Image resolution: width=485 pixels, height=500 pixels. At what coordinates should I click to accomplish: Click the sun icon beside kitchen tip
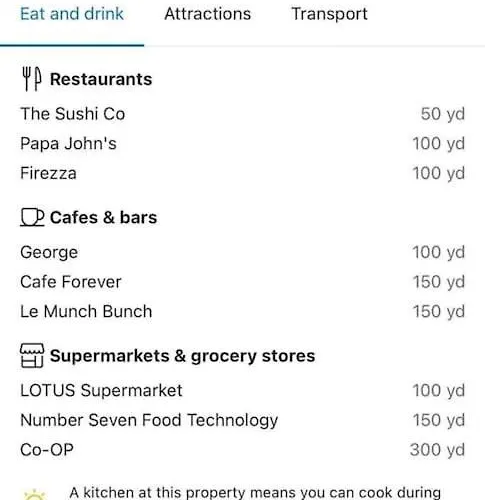[35, 495]
